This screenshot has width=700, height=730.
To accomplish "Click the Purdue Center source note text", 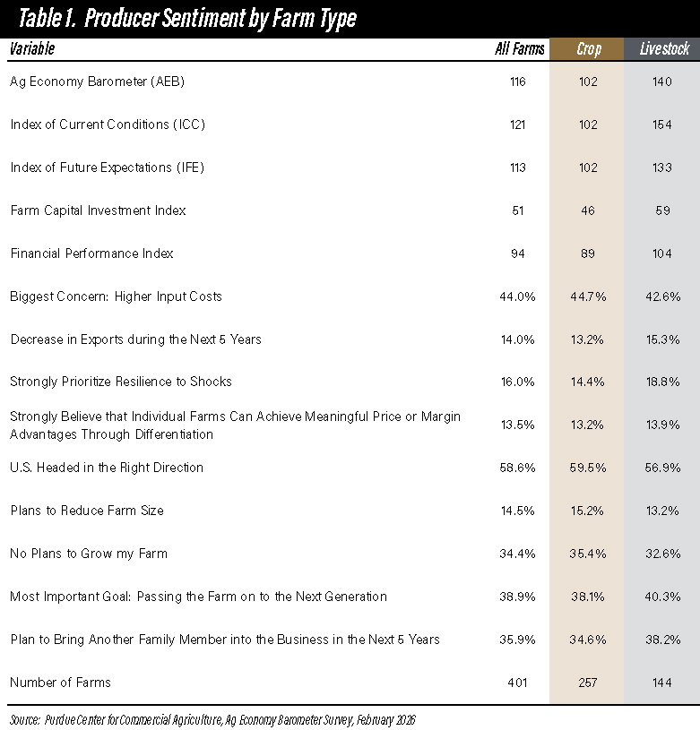I will tap(212, 719).
